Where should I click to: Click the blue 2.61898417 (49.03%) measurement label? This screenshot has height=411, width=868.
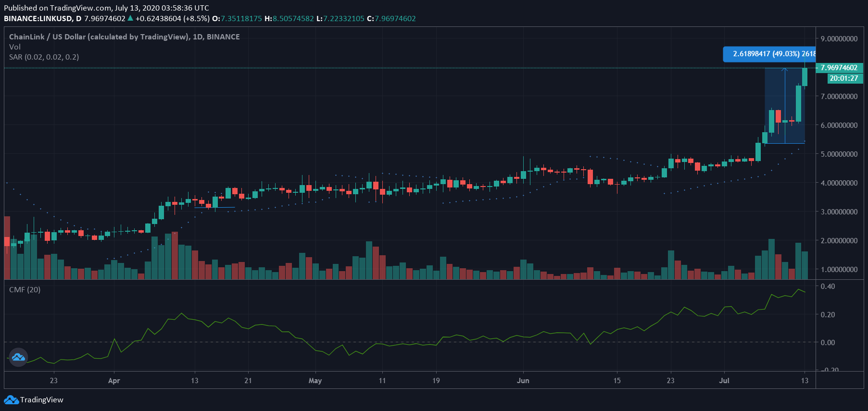[x=769, y=54]
